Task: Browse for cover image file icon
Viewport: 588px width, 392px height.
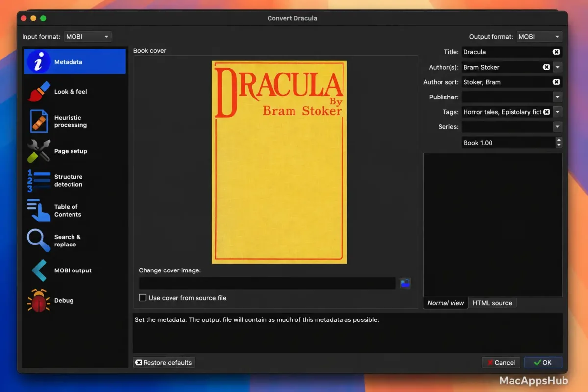Action: [x=405, y=283]
